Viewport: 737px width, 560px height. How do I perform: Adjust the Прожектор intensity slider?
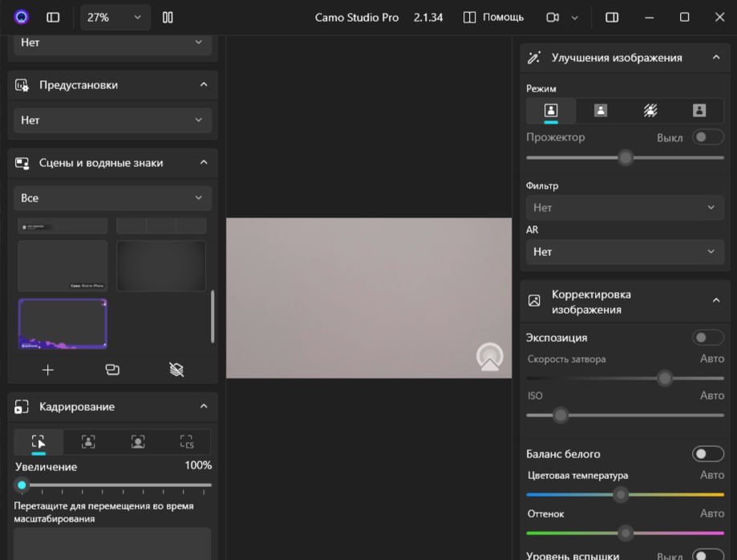[x=626, y=158]
